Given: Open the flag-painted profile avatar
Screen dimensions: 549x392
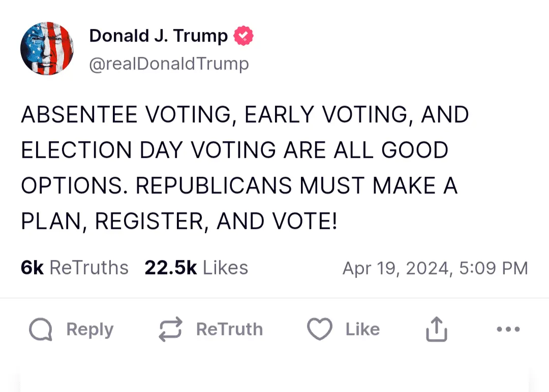Looking at the screenshot, I should point(47,49).
